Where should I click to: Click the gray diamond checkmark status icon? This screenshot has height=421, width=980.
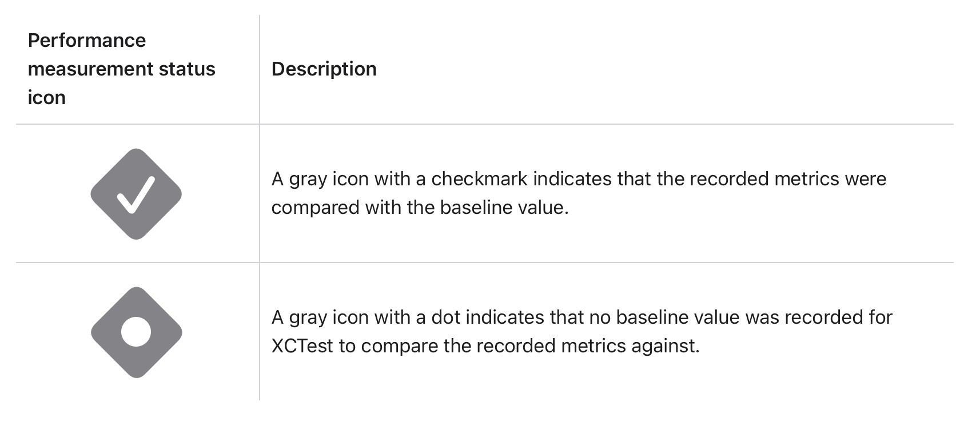136,194
